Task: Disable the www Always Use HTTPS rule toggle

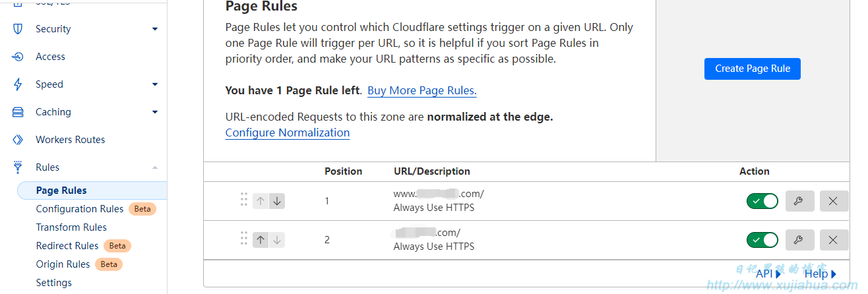Action: pos(762,201)
